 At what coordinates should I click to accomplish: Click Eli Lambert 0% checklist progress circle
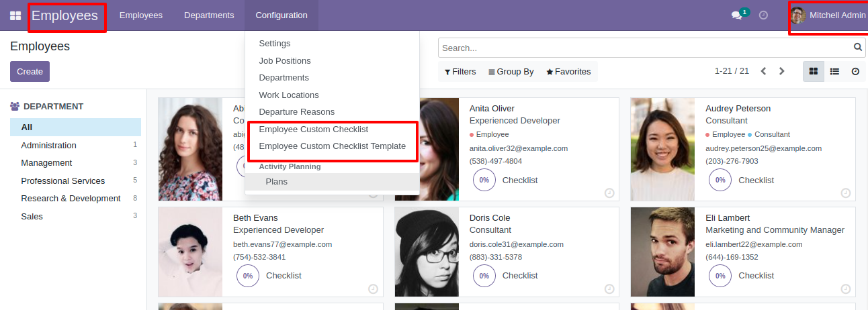[x=720, y=276]
